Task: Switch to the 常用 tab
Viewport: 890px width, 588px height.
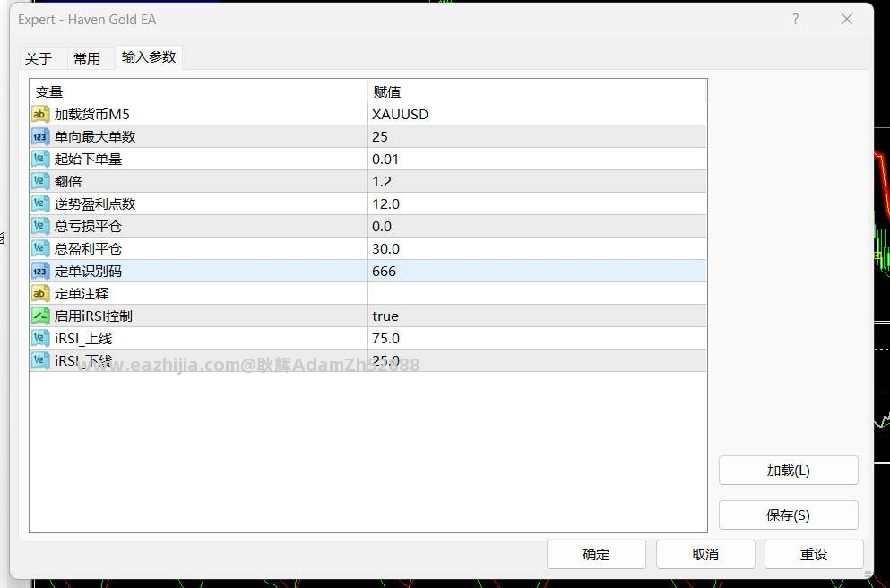Action: [87, 58]
